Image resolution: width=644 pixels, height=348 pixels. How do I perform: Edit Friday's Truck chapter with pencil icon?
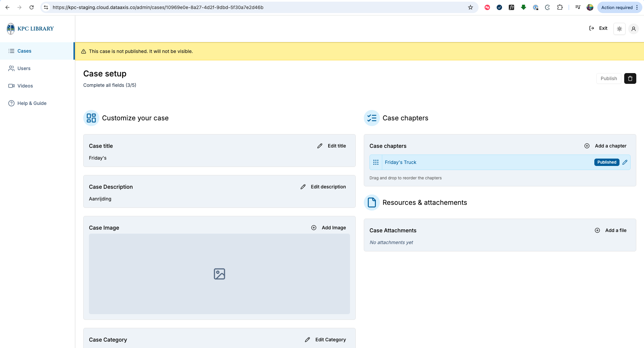625,162
